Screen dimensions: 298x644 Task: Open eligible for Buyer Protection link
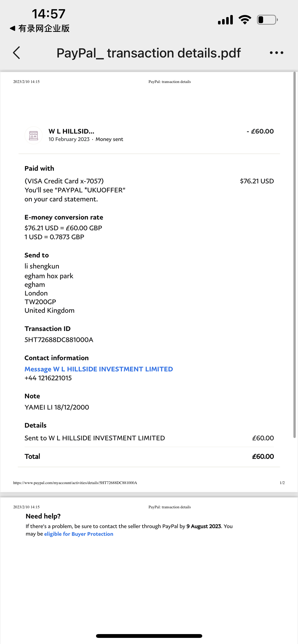[79, 534]
